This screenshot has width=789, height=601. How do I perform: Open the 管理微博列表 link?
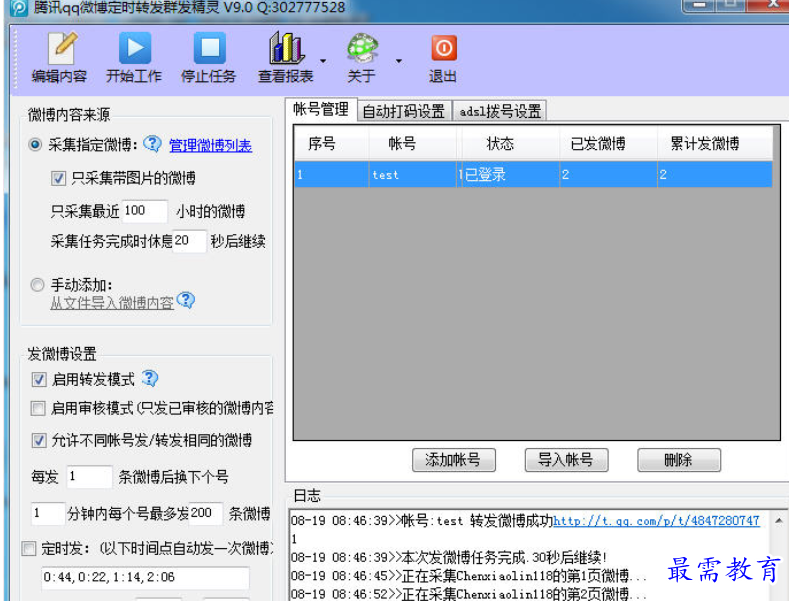click(210, 146)
